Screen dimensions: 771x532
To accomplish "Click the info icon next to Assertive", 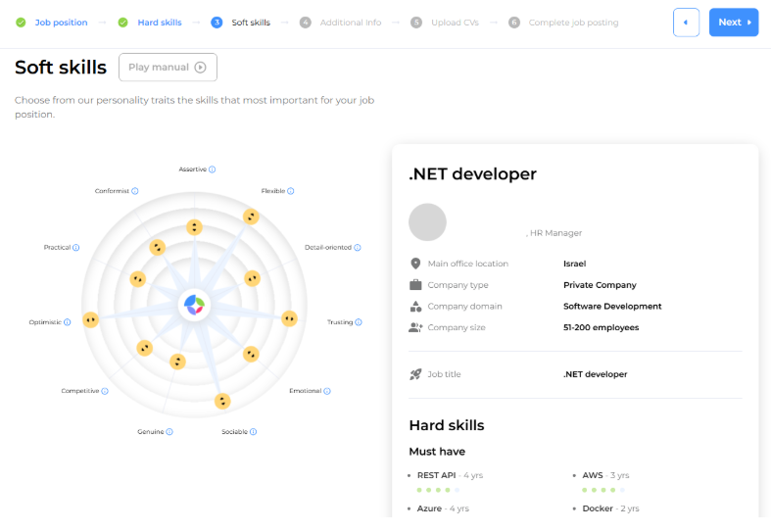I will 213,169.
